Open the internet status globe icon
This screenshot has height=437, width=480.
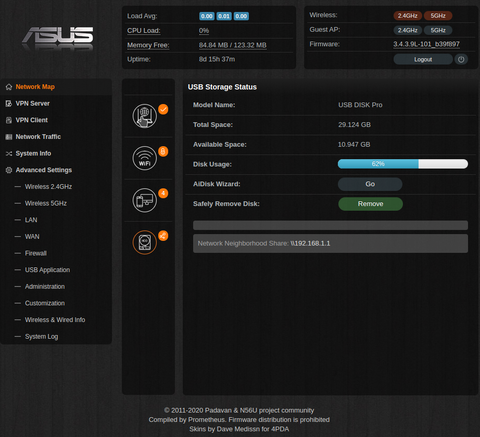(x=145, y=116)
